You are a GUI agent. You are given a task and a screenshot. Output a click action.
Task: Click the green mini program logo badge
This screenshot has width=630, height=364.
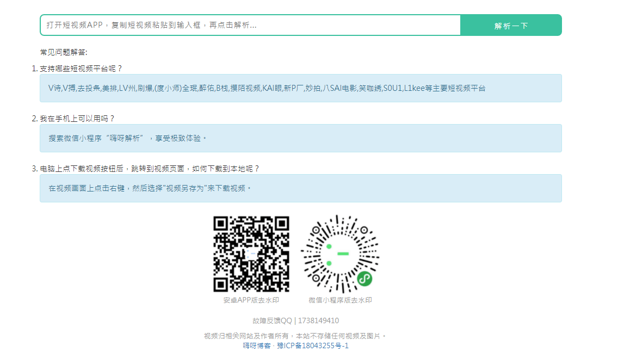pos(365,279)
